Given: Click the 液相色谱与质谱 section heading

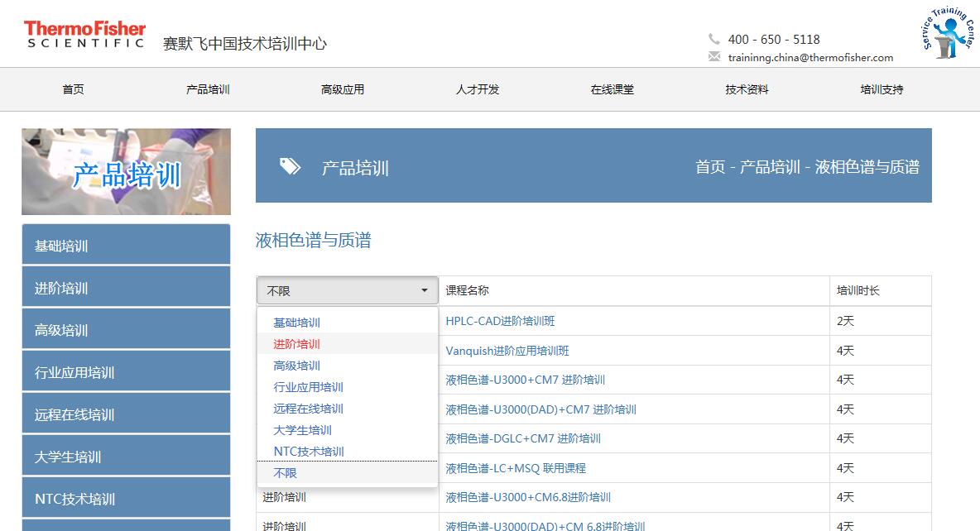Looking at the screenshot, I should [313, 240].
